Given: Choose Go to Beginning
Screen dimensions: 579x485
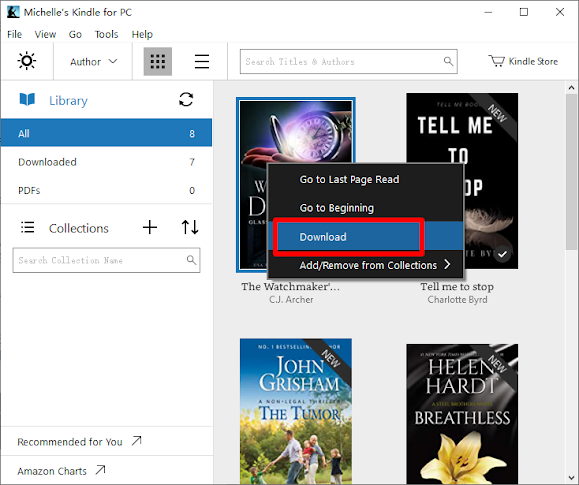Looking at the screenshot, I should pos(365,208).
